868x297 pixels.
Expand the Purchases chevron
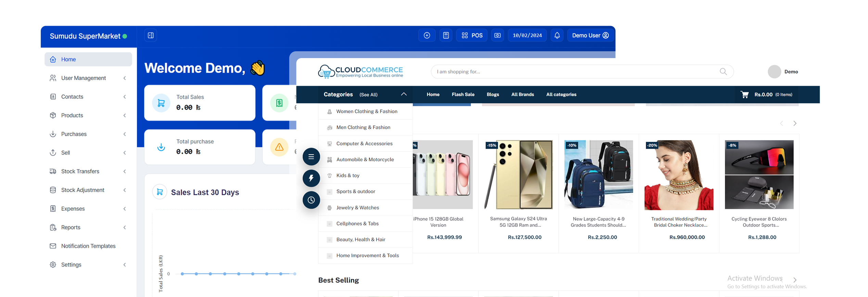[125, 134]
